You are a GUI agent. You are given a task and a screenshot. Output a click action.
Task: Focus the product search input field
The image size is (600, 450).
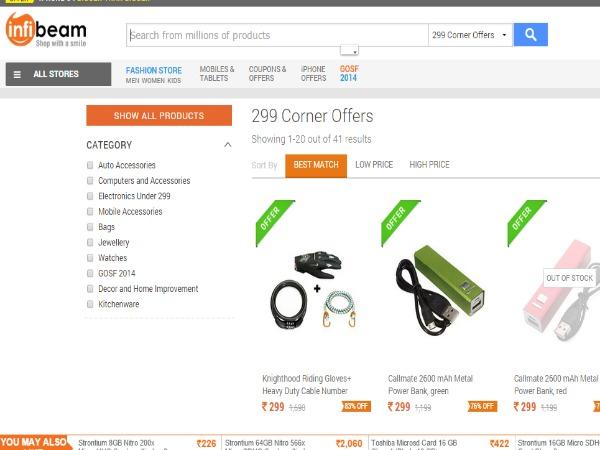click(x=277, y=35)
